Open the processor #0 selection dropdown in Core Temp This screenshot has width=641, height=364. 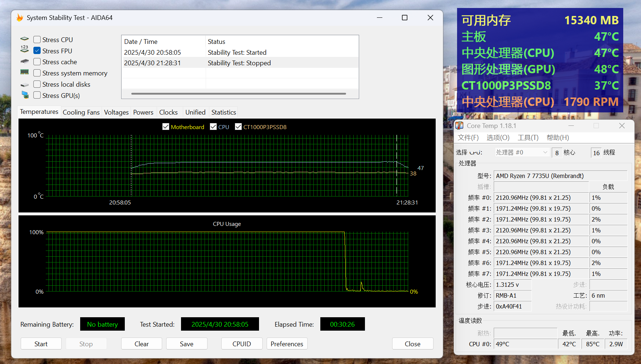[522, 152]
